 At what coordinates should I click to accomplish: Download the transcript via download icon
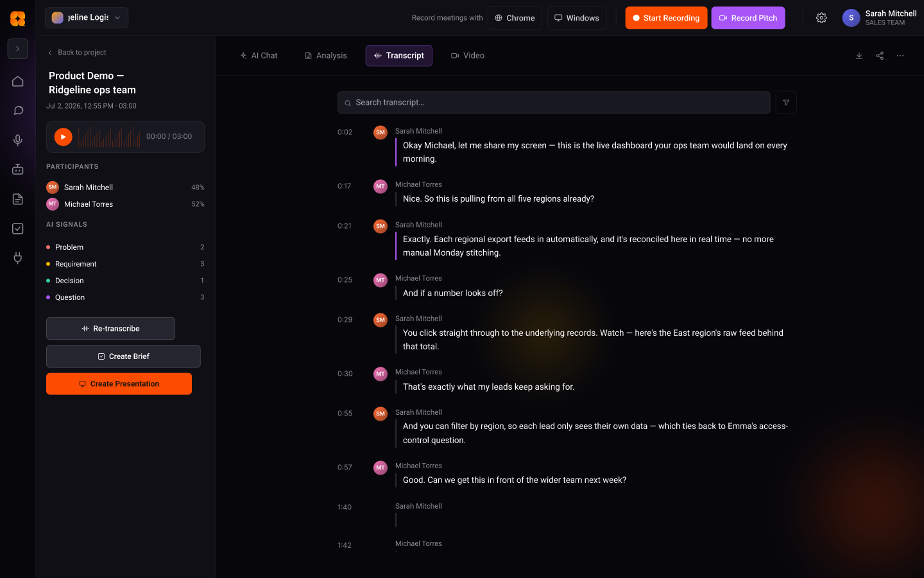pyautogui.click(x=859, y=56)
